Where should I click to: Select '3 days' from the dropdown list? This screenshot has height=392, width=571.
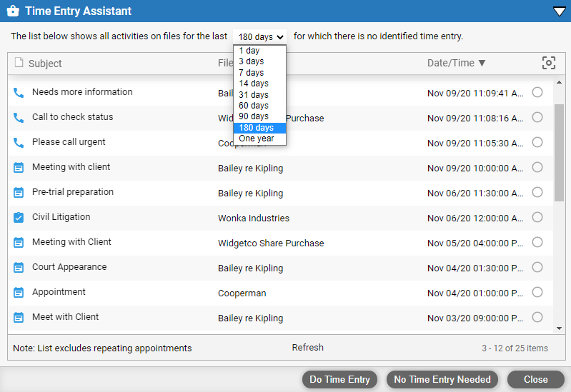coord(259,61)
